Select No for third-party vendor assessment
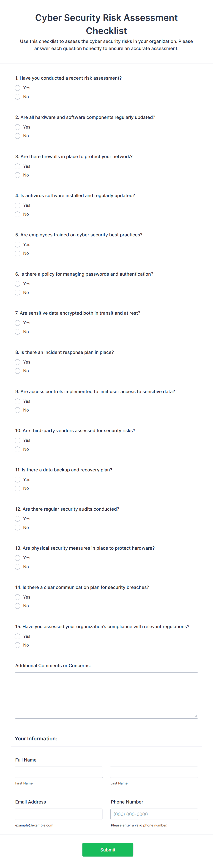213x868 pixels. [x=17, y=449]
